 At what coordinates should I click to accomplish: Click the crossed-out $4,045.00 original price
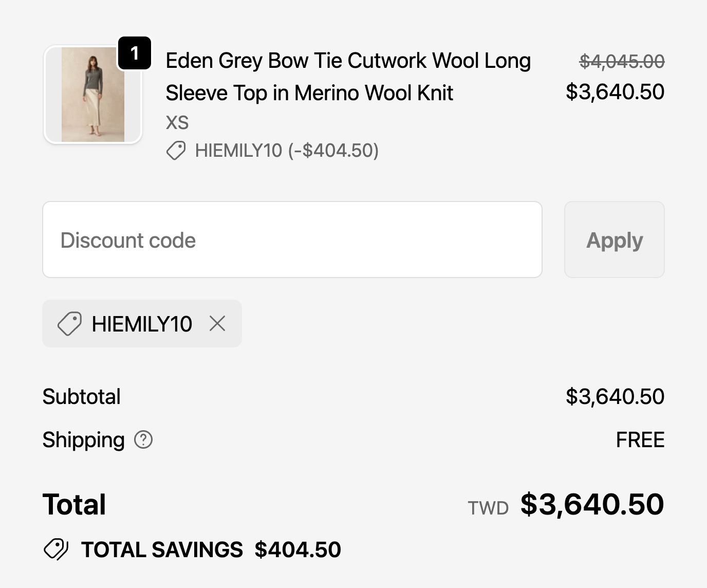click(622, 62)
